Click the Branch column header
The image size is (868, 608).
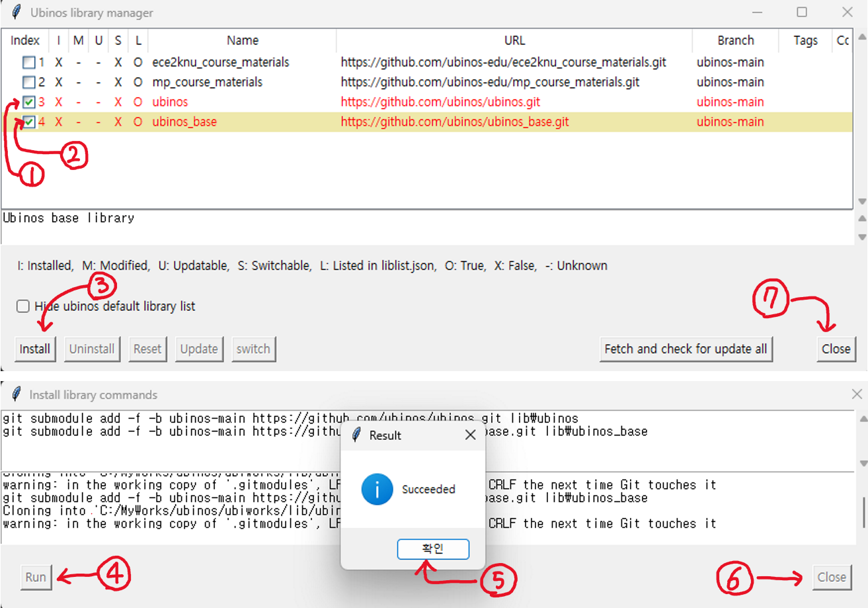pyautogui.click(x=735, y=40)
